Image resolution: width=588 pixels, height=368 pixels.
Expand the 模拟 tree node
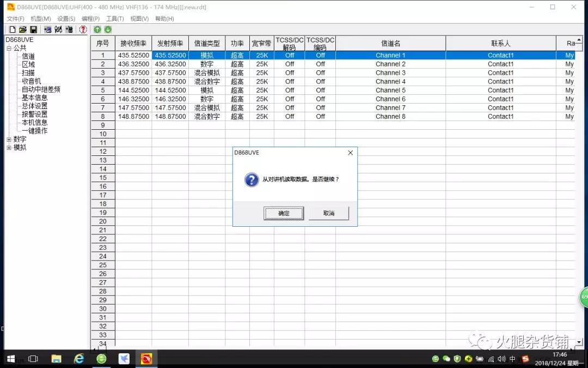(x=9, y=148)
